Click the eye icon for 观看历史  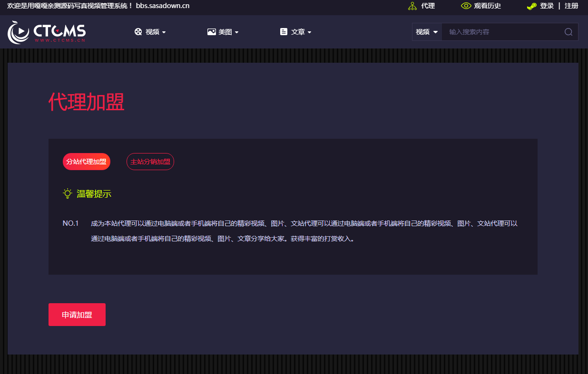pyautogui.click(x=466, y=6)
